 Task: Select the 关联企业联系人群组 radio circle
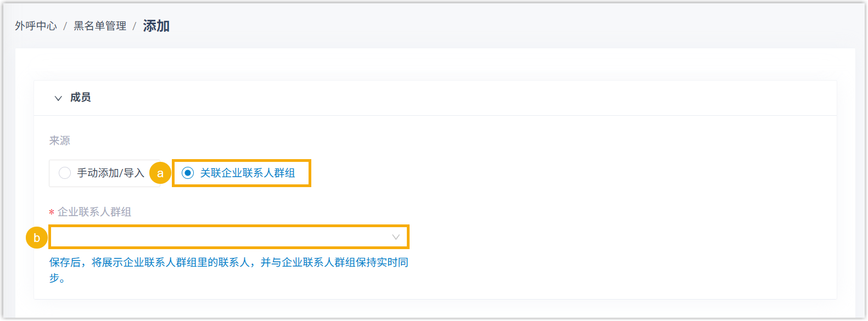click(188, 173)
